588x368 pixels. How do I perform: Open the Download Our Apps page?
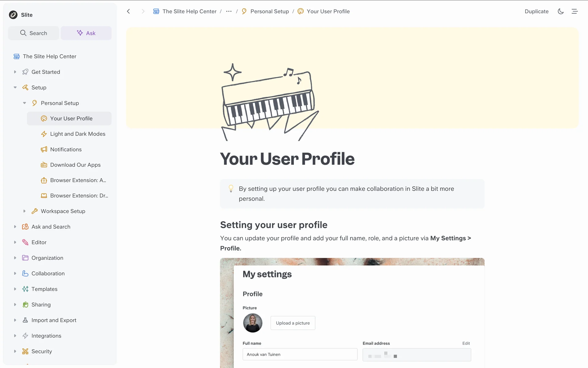75,165
